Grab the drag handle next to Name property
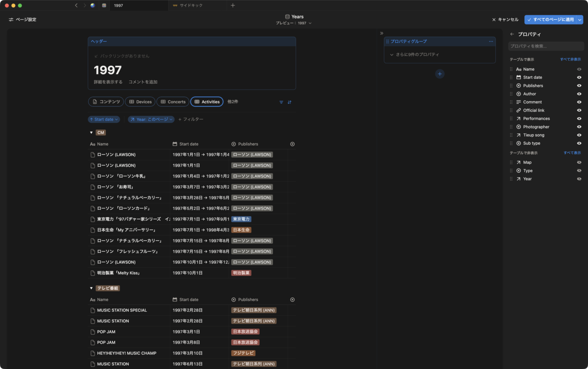Screen dimensions: 588x369 click(511, 69)
